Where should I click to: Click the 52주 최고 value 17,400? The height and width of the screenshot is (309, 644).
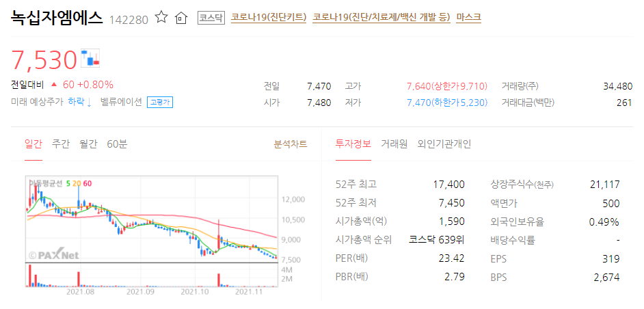(x=449, y=185)
